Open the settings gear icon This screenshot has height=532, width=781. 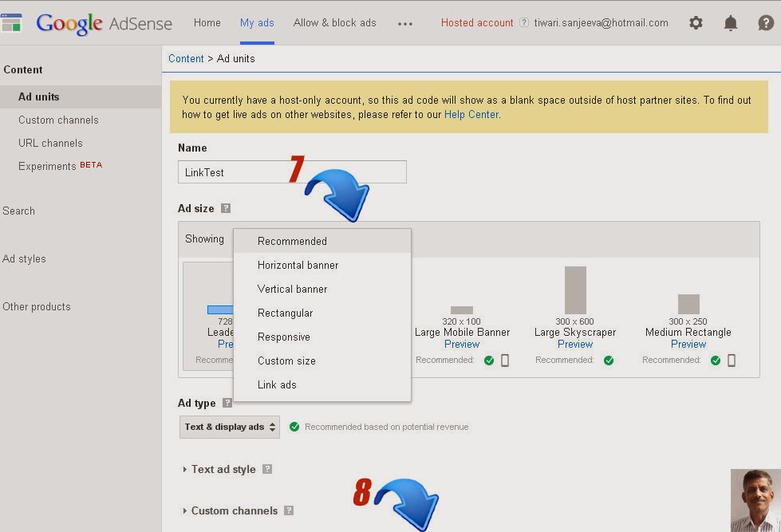click(x=696, y=23)
